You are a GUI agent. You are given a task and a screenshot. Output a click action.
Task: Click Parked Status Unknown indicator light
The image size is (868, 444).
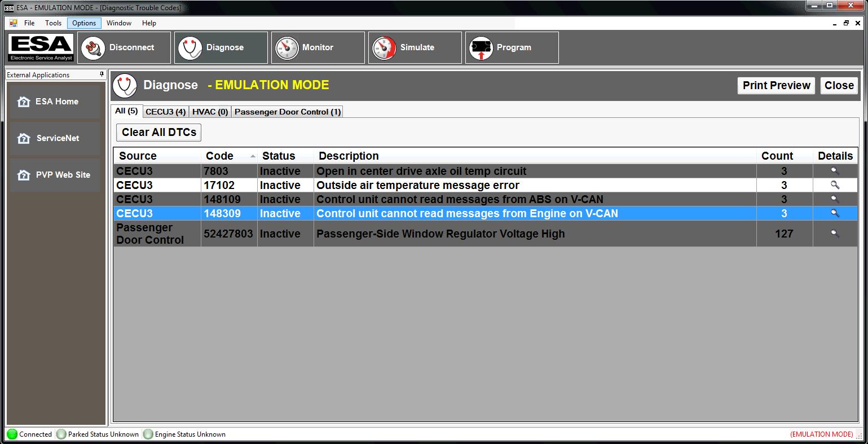tap(61, 434)
